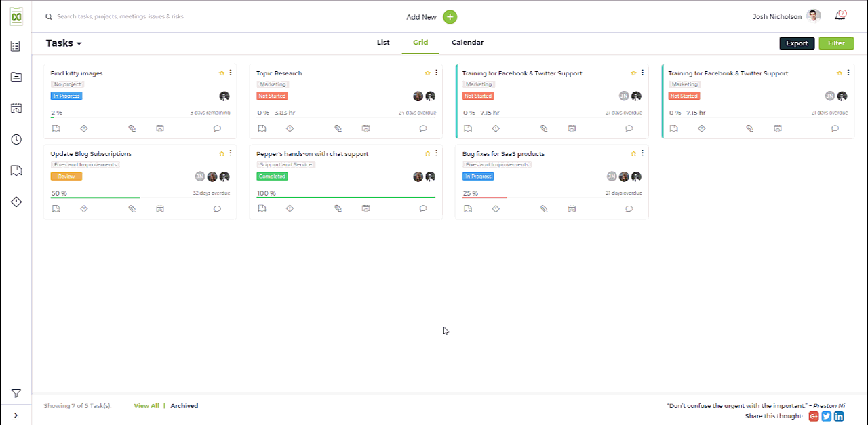
Task: Click the search magnifier icon
Action: [49, 16]
